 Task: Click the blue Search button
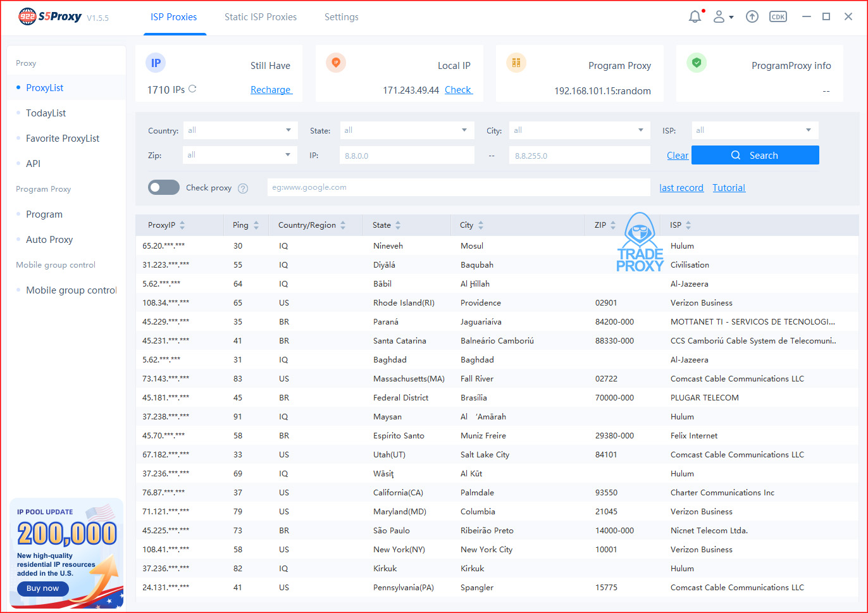coord(755,155)
